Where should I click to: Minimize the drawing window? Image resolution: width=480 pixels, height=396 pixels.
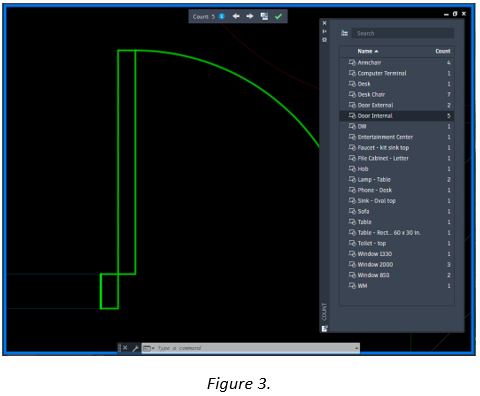coord(446,14)
